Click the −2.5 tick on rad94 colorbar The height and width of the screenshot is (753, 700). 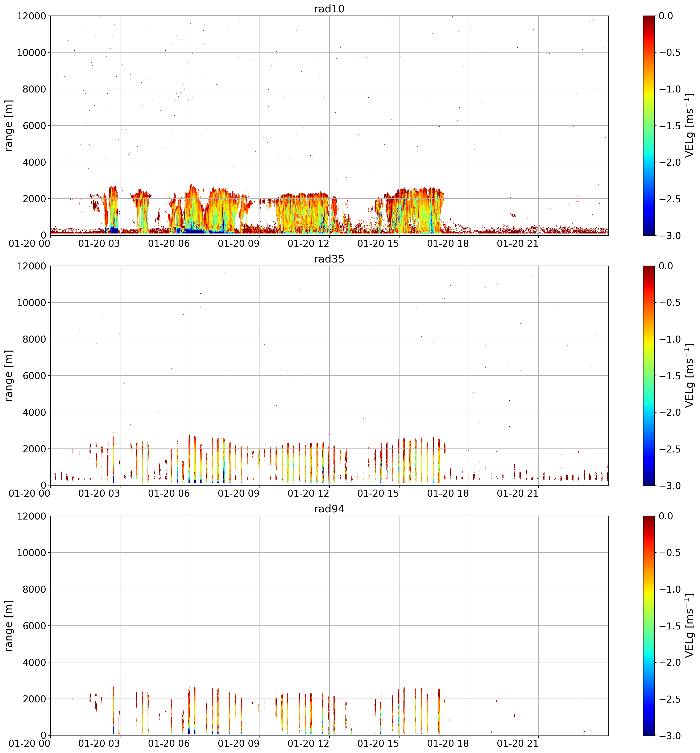coord(670,699)
